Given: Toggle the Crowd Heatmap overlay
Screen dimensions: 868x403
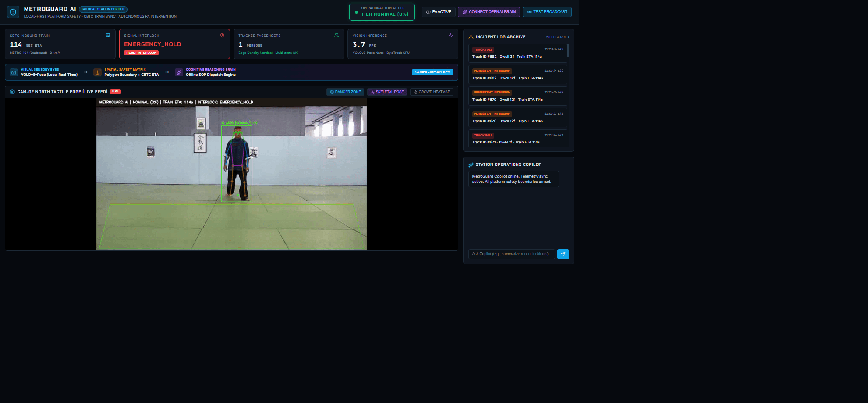Looking at the screenshot, I should tap(432, 92).
